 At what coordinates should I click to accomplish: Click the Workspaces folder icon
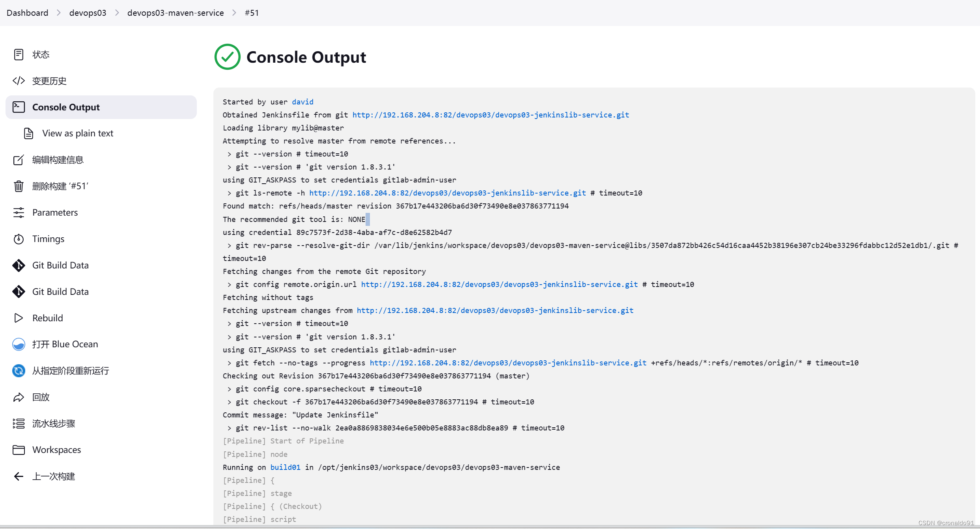coord(19,450)
